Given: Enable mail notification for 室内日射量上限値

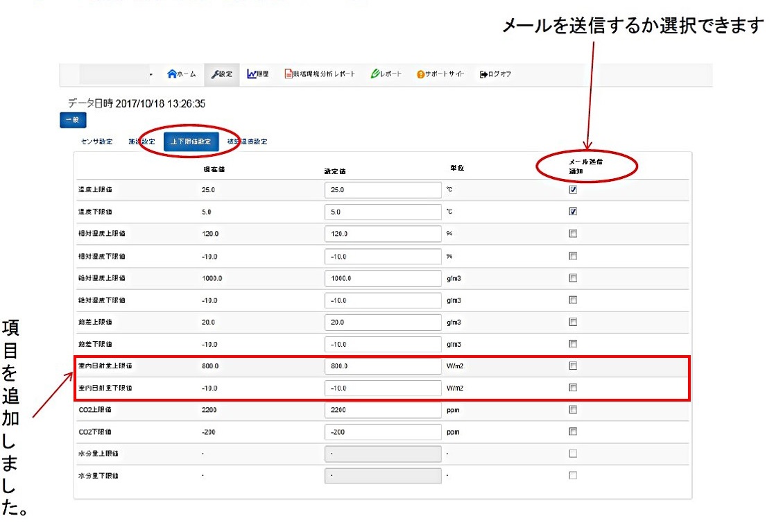Looking at the screenshot, I should (573, 366).
